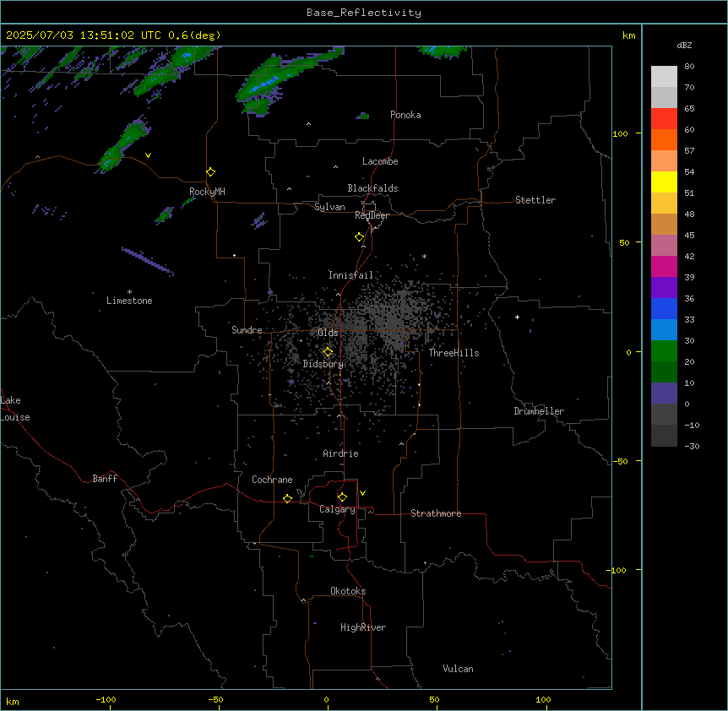Click the yellow v marker northwest of RockyMH

click(148, 155)
